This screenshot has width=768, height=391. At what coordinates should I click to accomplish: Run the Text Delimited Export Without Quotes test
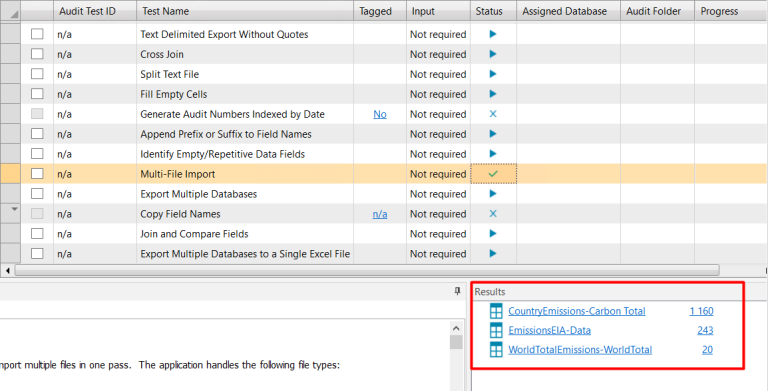point(493,34)
